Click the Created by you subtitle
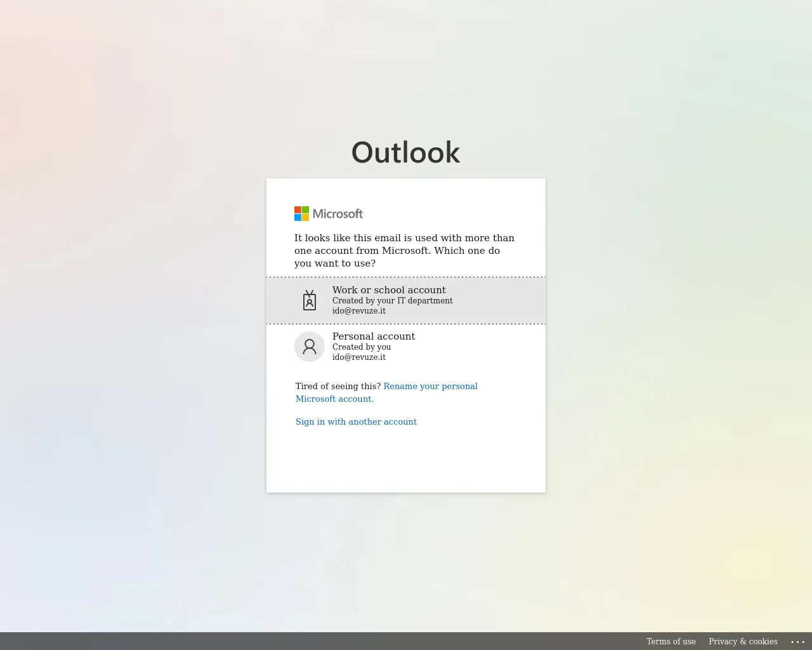 362,347
